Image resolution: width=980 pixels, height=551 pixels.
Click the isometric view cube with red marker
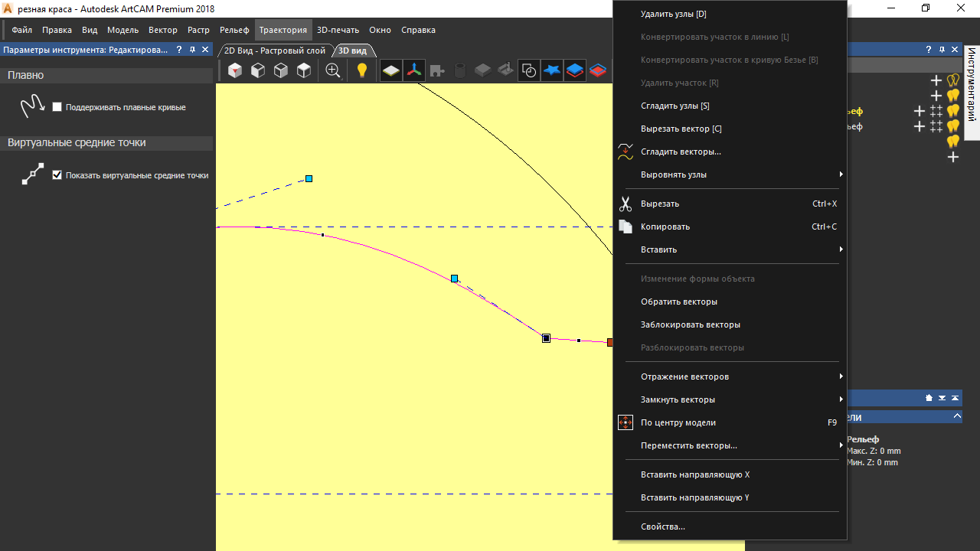235,70
